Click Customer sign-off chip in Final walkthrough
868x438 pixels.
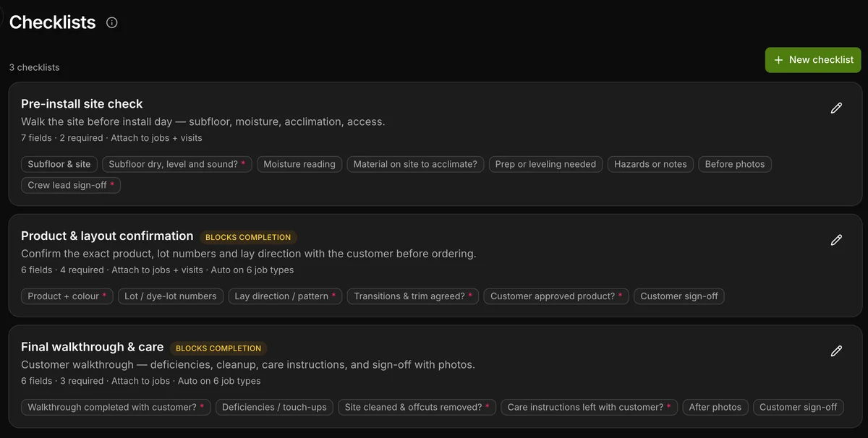coord(799,408)
